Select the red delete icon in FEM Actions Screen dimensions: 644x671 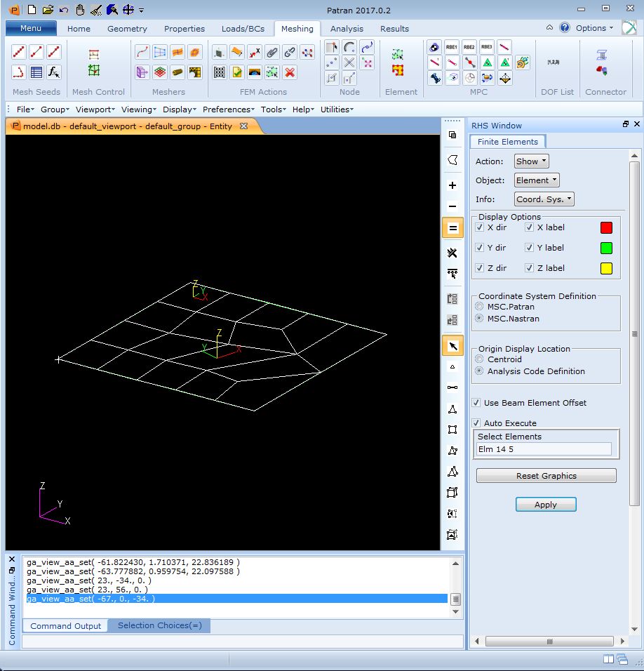tap(288, 72)
